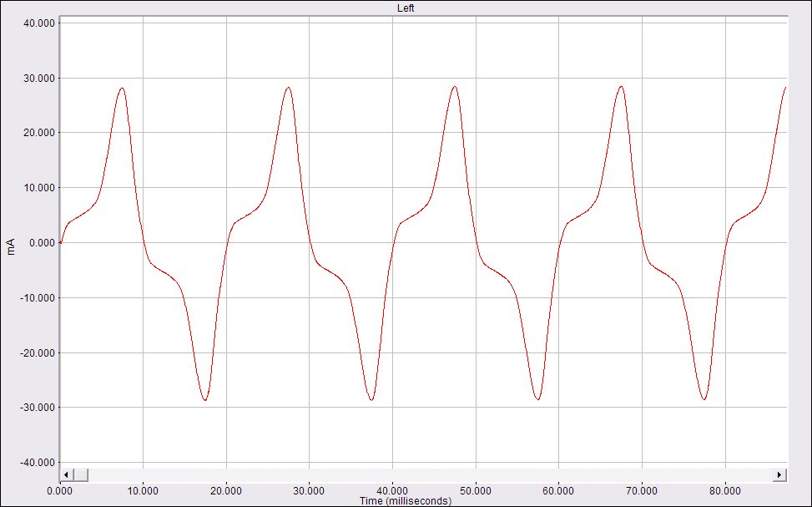Screen dimensions: 812x507
Task: Click the 30.000 y-axis value
Action: 39,79
